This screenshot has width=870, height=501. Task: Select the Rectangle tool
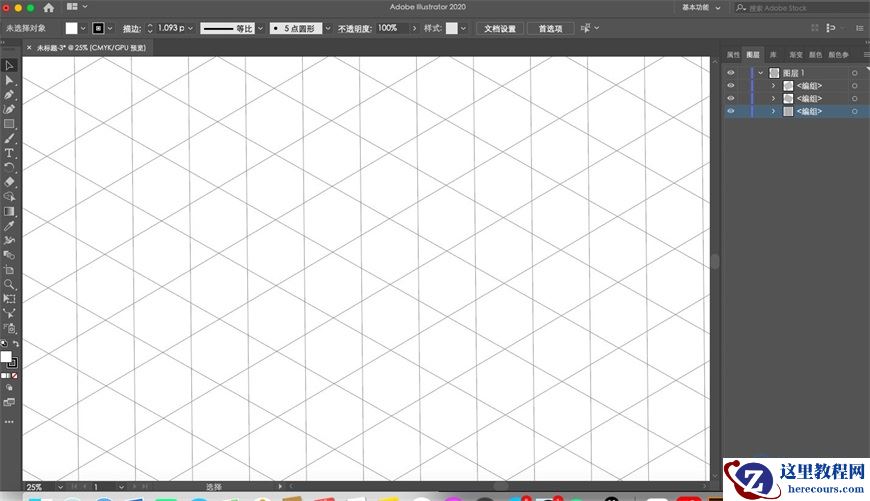pos(9,124)
